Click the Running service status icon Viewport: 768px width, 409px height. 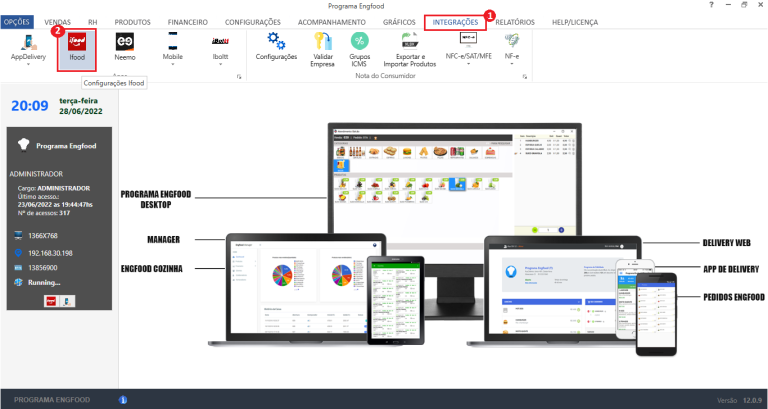[x=19, y=282]
